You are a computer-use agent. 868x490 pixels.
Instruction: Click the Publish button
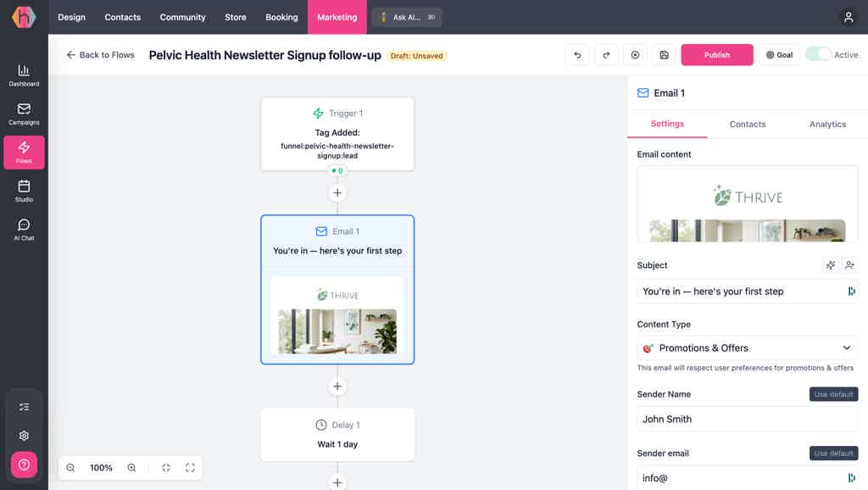pos(717,55)
